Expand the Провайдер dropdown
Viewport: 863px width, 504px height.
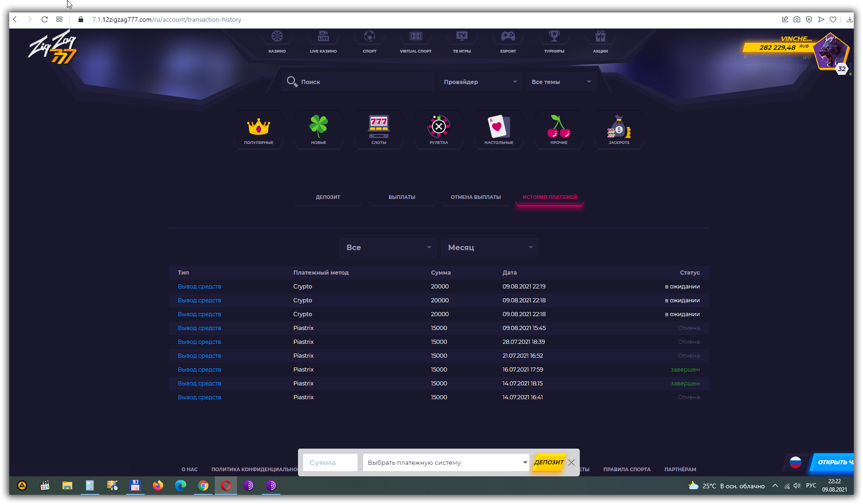coord(480,82)
